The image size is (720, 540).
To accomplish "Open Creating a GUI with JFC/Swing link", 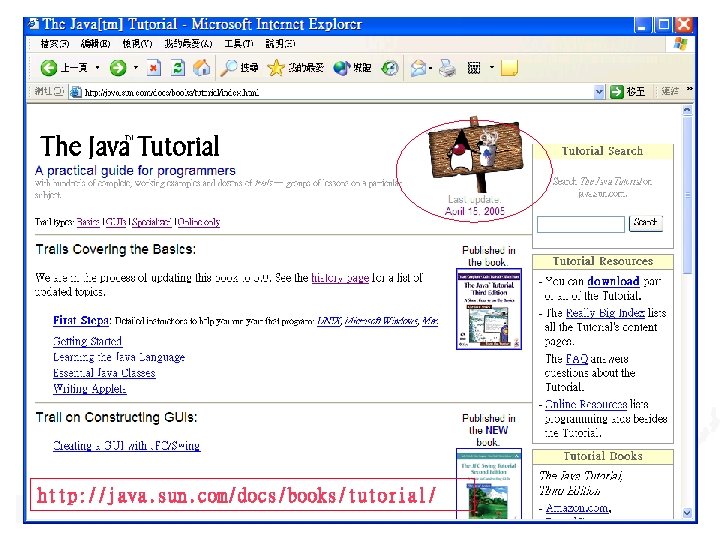I will coord(126,445).
